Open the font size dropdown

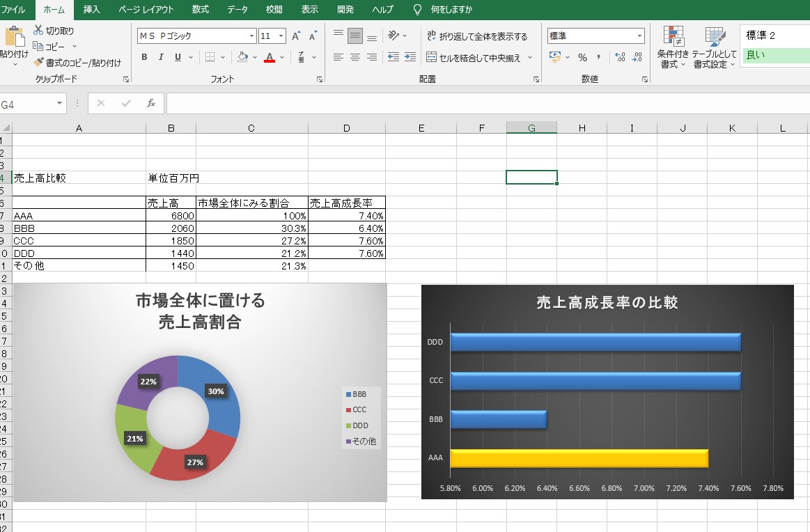click(281, 36)
